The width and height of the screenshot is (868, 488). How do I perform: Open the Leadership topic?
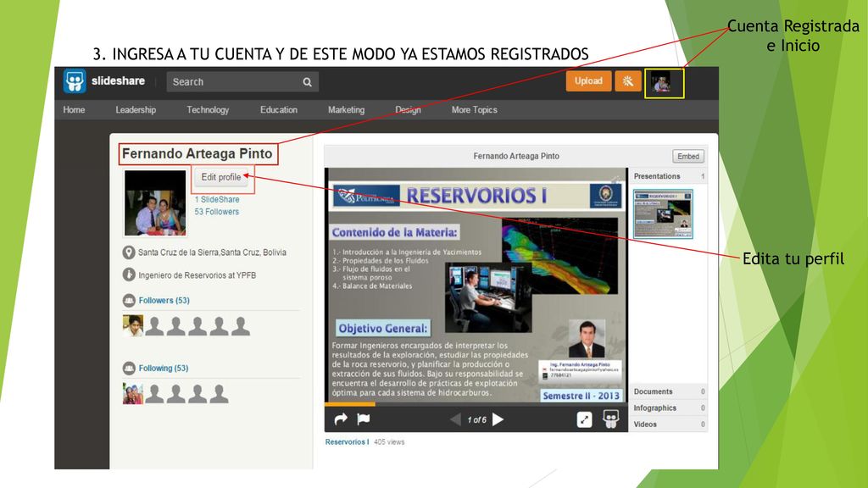136,109
